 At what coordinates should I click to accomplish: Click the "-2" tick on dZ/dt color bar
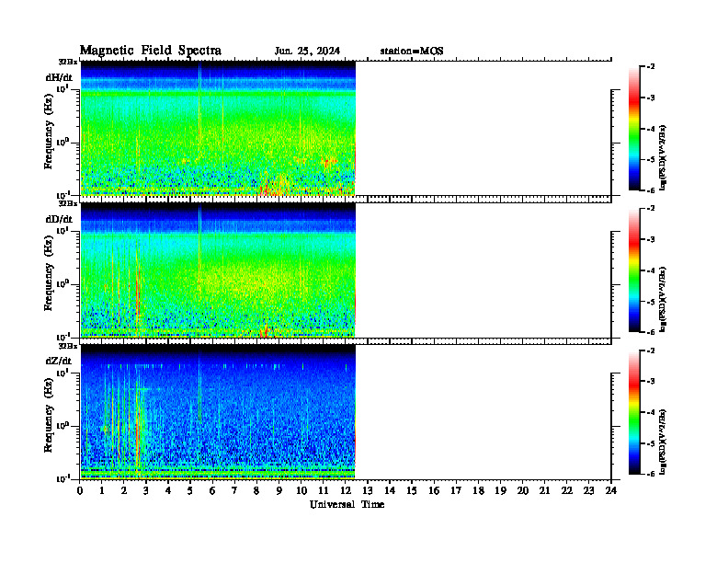point(651,350)
